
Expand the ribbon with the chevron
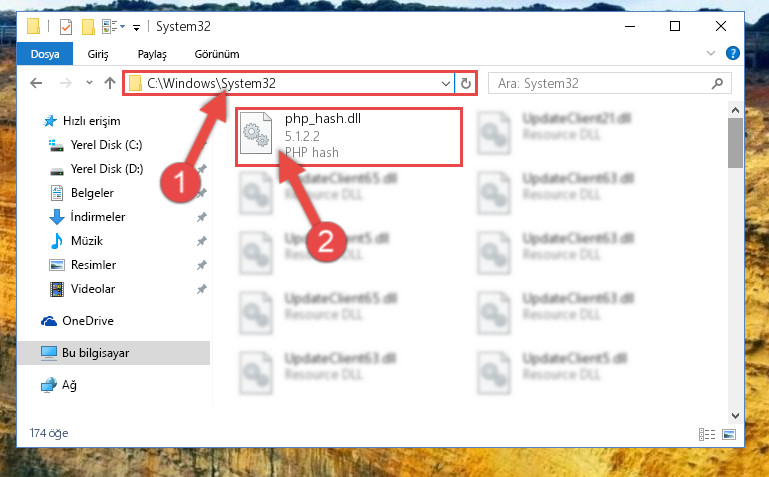[x=711, y=53]
